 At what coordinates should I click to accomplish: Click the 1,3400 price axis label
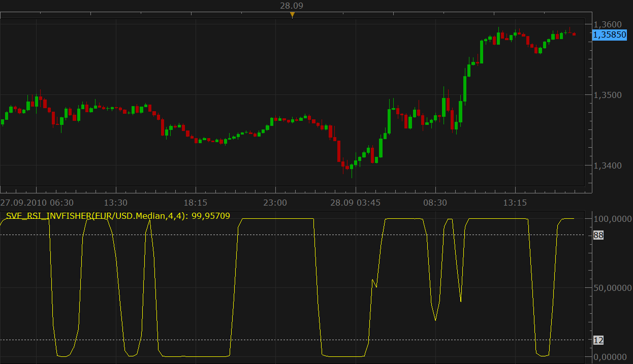tap(607, 166)
